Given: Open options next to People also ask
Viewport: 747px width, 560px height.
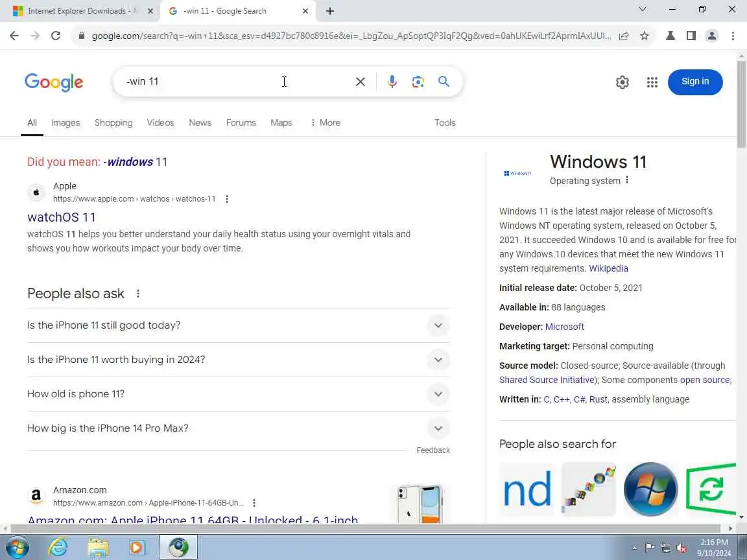Looking at the screenshot, I should [137, 294].
